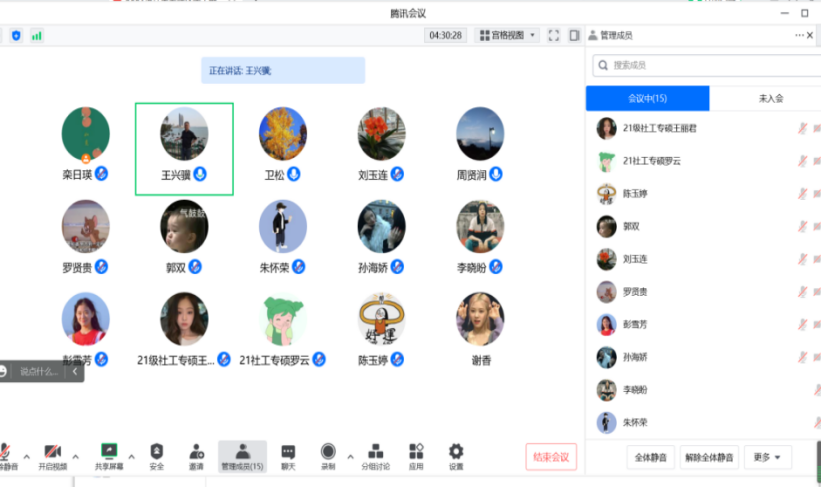This screenshot has height=488, width=822.
Task: Open 分组讨论 breakout rooms
Action: click(x=376, y=455)
